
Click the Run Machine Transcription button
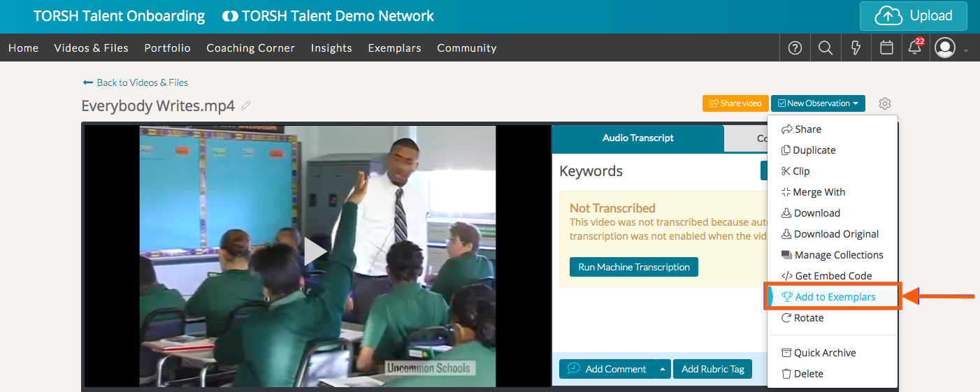[x=633, y=267]
